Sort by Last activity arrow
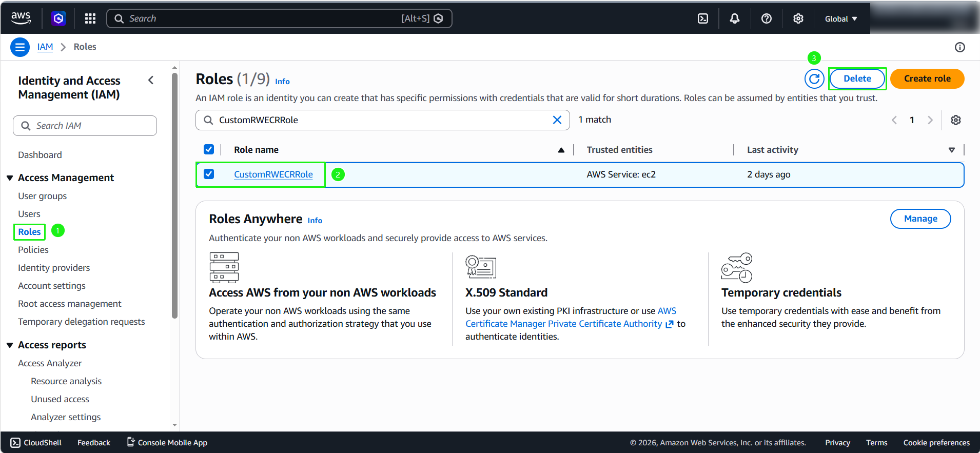This screenshot has height=453, width=980. coord(952,150)
